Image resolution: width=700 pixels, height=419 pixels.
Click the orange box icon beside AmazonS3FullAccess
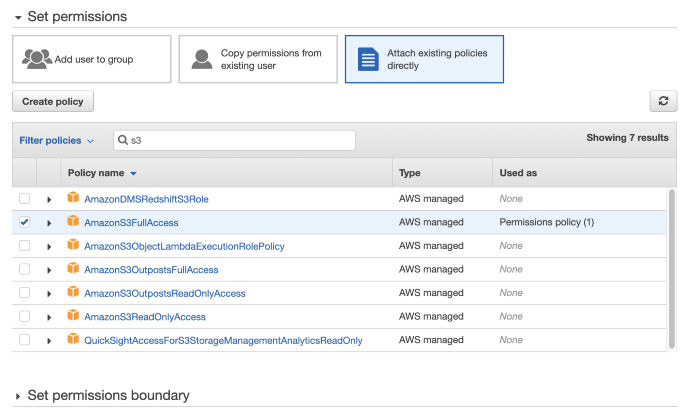[x=73, y=221]
